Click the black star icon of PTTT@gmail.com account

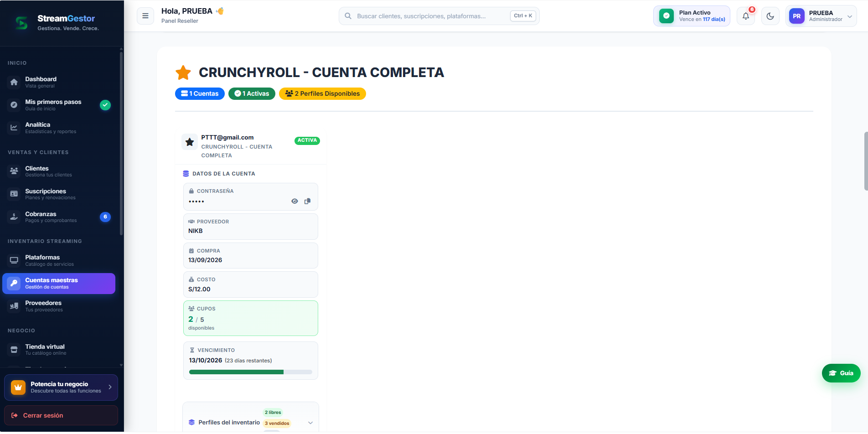tap(190, 142)
